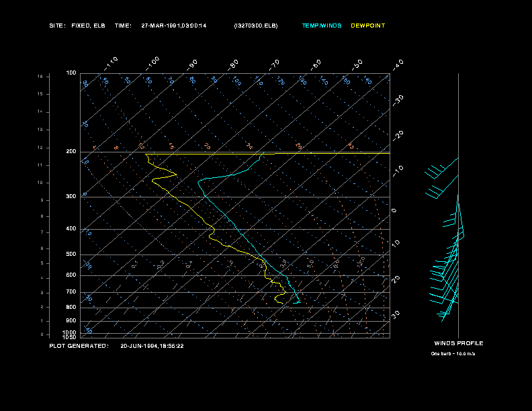The image size is (532, 411).
Task: Click the 15 km height axis label
Action: click(x=40, y=94)
